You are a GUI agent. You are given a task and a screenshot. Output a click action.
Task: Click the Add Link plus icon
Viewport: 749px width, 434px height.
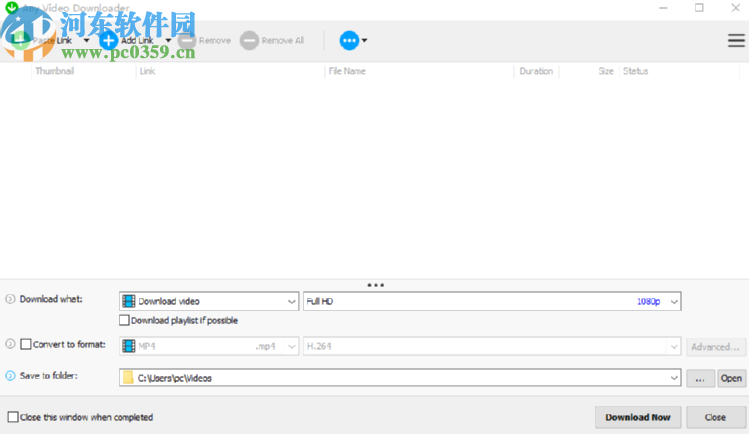(108, 41)
